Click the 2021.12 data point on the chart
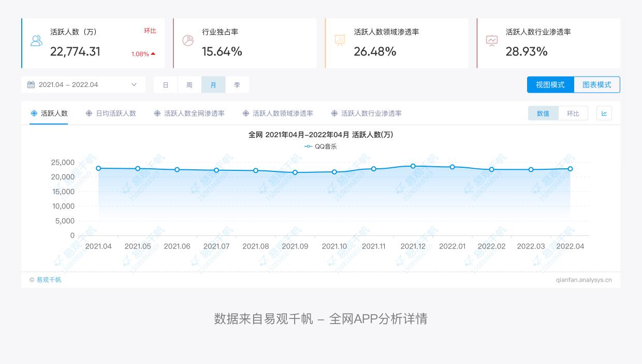Screen dimensions: 642x364 pos(413,166)
